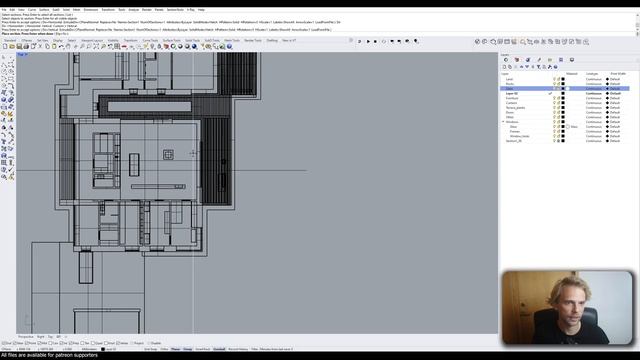Click the Paste icon in Standard toolbar

click(54, 47)
